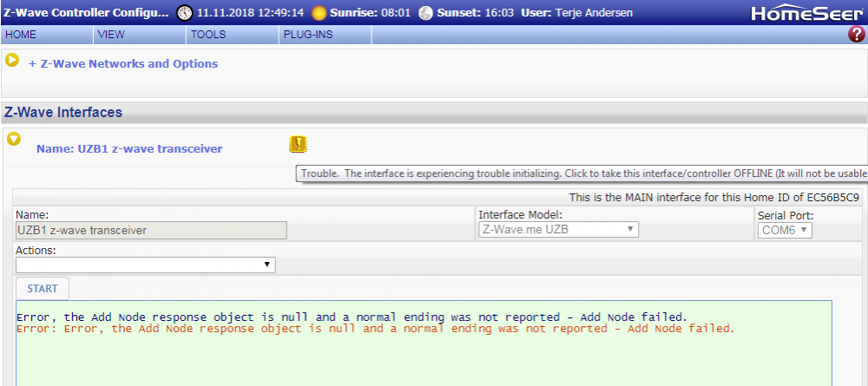Click the clock icon in header
868x386 pixels.
[185, 13]
